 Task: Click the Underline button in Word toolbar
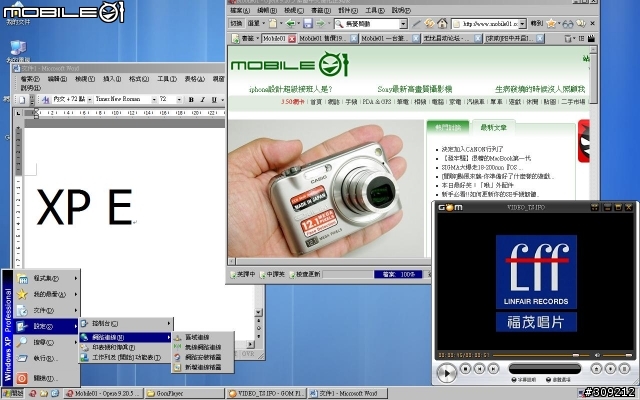pyautogui.click(x=214, y=100)
